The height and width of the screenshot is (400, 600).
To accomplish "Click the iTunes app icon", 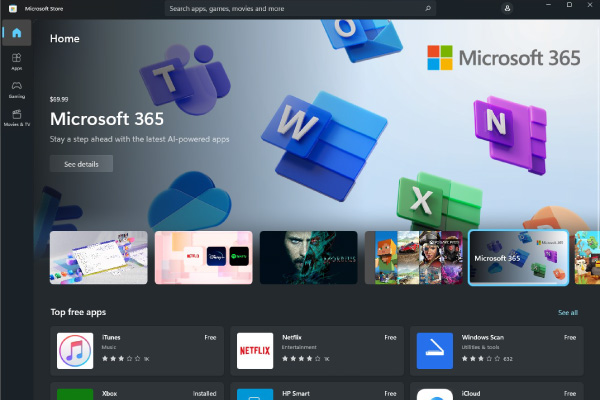I will (75, 351).
